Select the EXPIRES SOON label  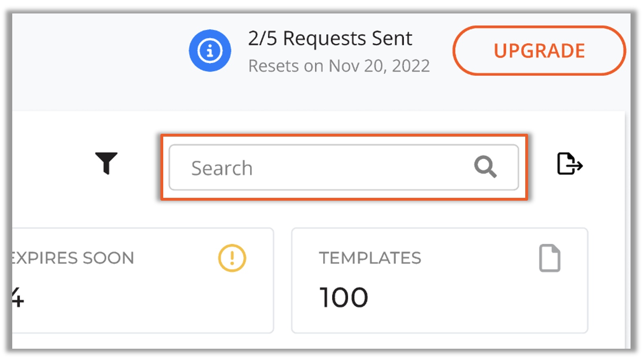73,258
